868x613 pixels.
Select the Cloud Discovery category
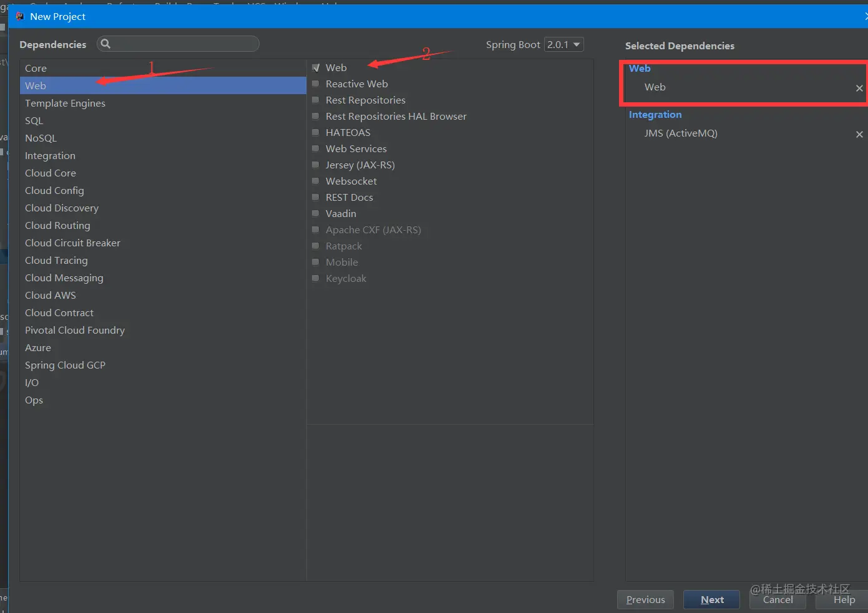[x=163, y=208]
